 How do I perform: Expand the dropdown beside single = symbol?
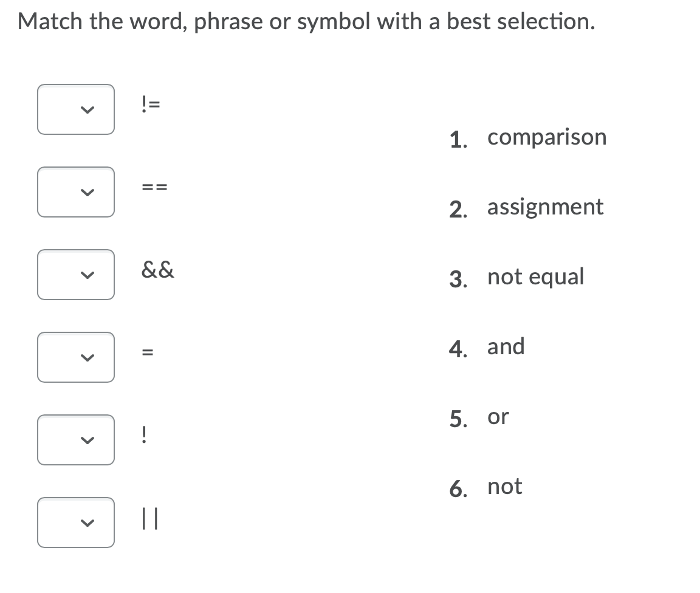(x=76, y=357)
